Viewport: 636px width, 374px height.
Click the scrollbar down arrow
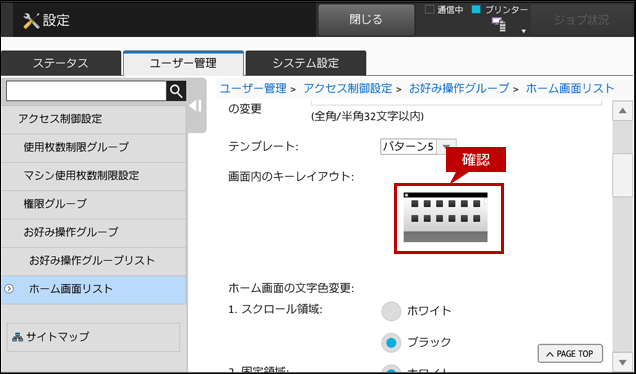tap(623, 361)
